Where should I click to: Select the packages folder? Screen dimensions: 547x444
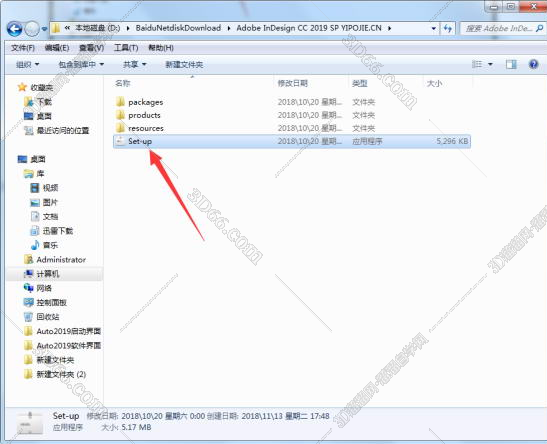point(145,102)
